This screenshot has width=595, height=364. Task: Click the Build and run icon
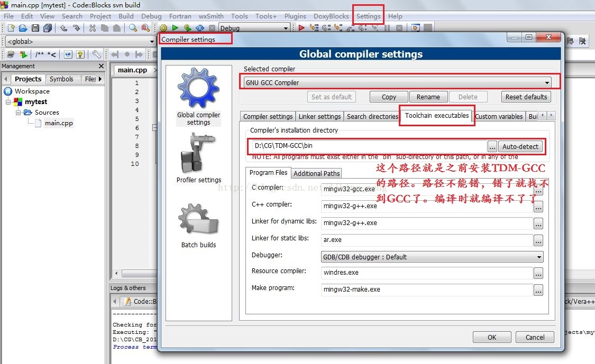(x=187, y=27)
